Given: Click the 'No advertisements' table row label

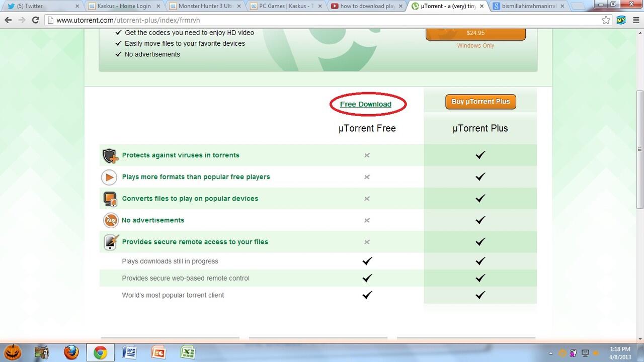Looking at the screenshot, I should (x=153, y=220).
